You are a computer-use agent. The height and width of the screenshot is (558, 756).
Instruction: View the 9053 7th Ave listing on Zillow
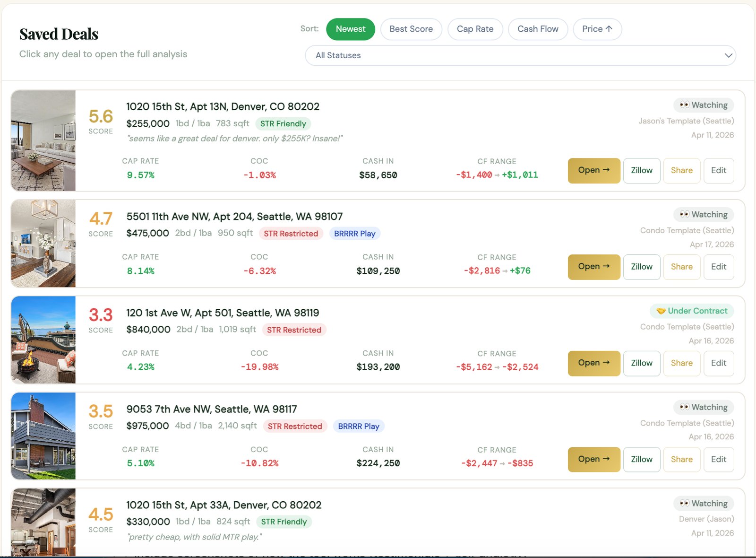click(x=641, y=459)
